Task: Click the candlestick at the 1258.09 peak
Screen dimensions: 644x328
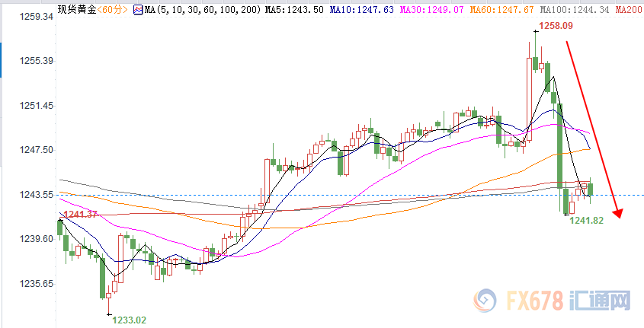Action: (x=536, y=51)
